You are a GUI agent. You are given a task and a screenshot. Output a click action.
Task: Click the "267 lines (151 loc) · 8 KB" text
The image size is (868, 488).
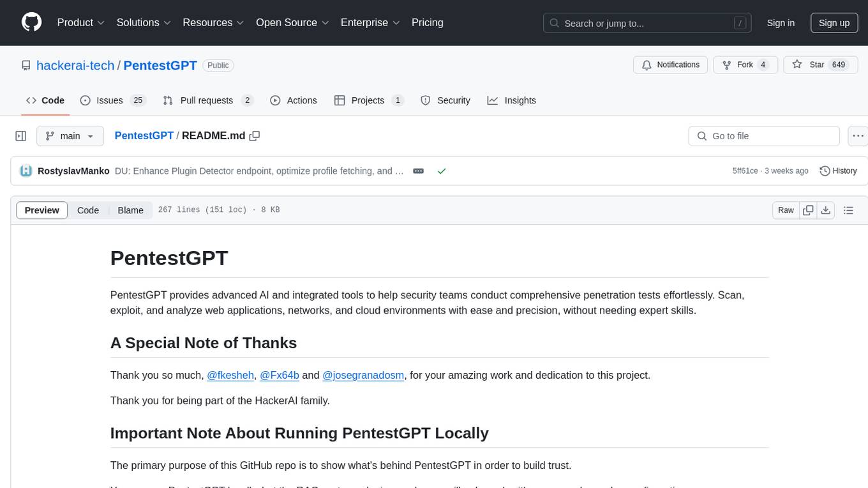(219, 210)
